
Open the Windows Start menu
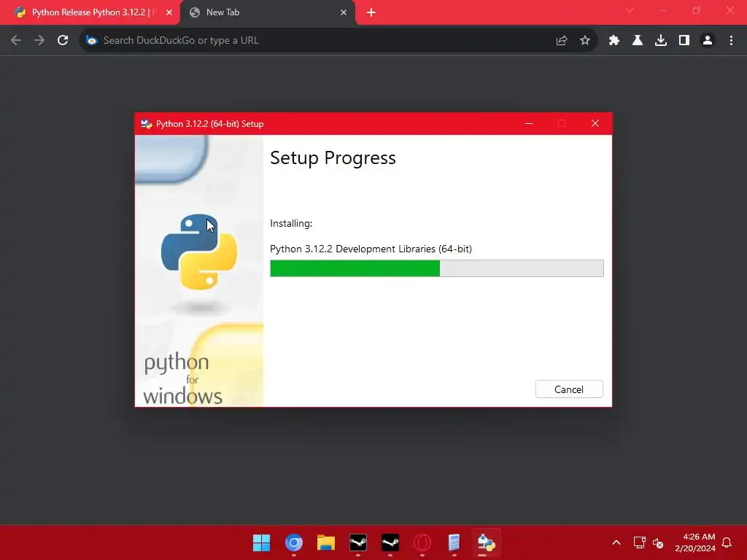[261, 542]
